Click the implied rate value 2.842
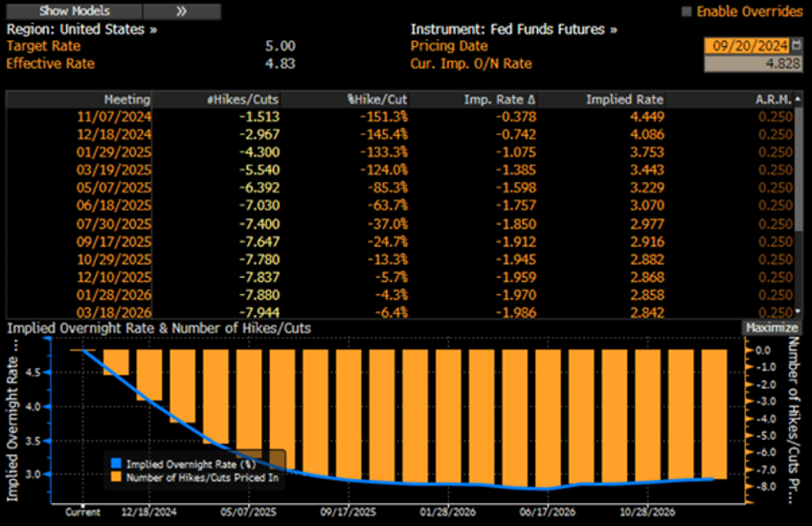 tap(646, 312)
